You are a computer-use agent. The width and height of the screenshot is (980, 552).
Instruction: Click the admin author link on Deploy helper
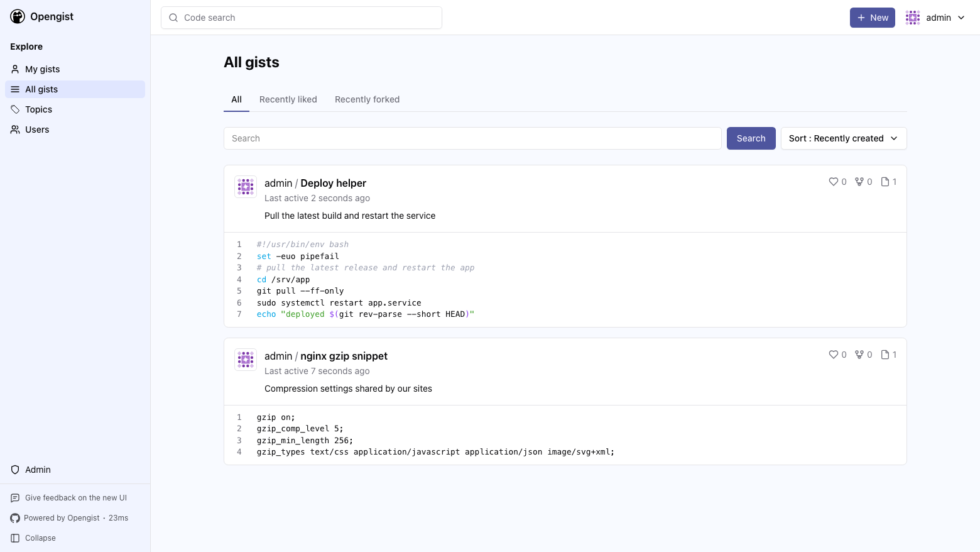(278, 183)
